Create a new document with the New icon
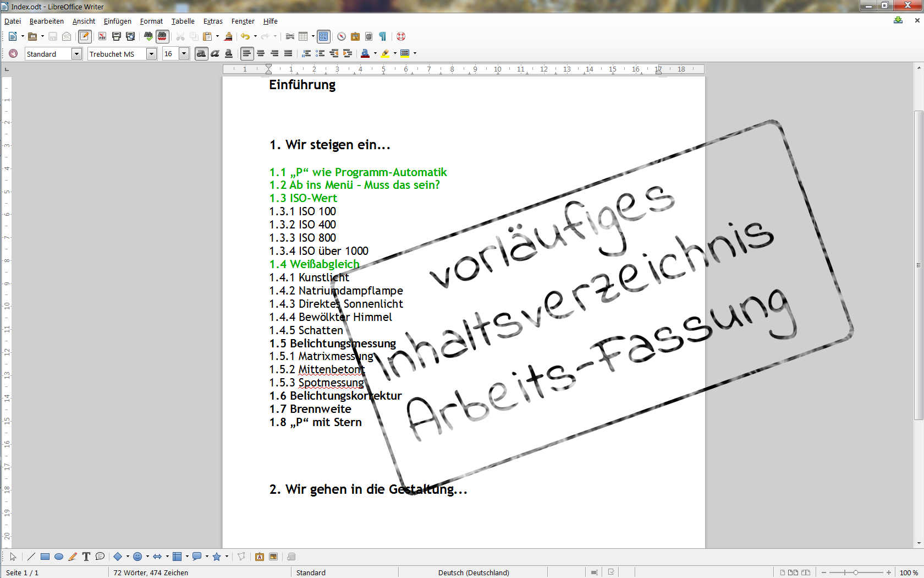 12,36
